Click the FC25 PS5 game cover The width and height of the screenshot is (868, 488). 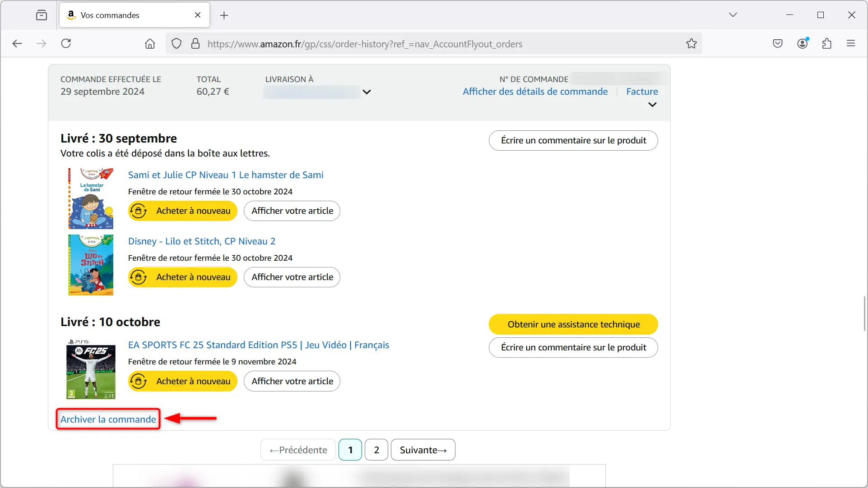point(91,369)
